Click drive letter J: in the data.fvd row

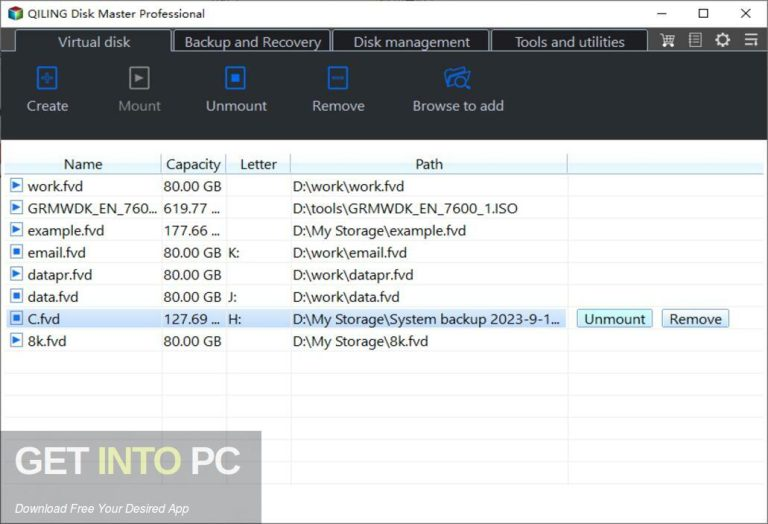232,297
